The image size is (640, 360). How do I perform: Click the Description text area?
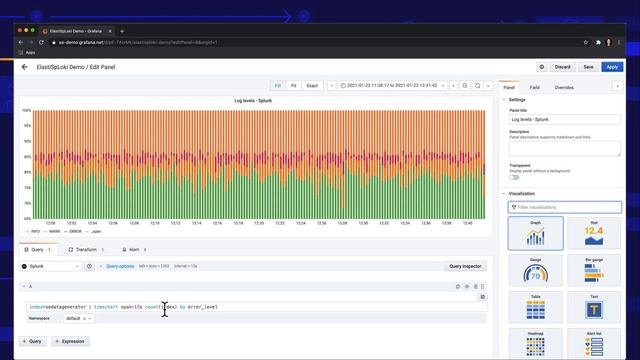point(564,149)
